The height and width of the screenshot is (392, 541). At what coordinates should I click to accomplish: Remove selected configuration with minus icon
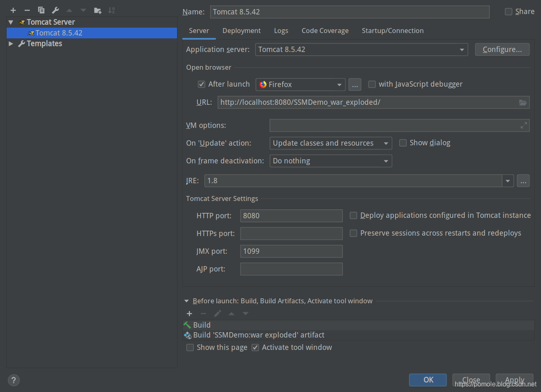27,10
